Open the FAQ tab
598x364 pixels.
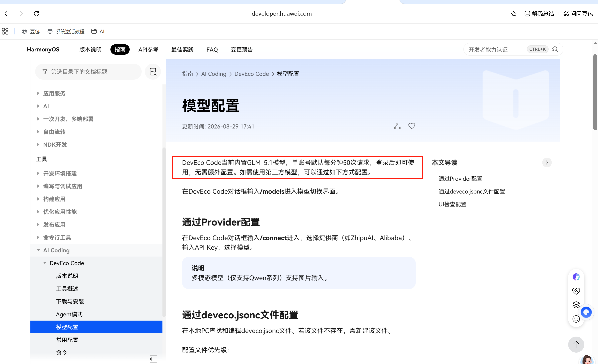(x=212, y=49)
